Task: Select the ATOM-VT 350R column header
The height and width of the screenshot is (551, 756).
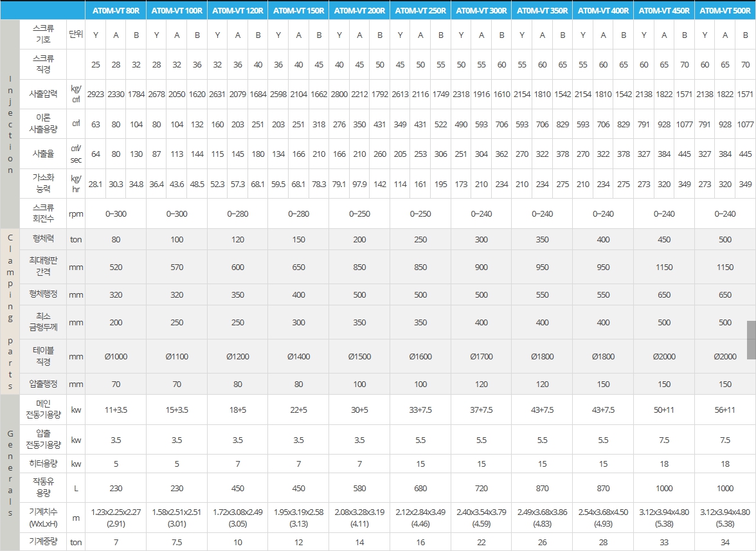Action: pyautogui.click(x=542, y=11)
